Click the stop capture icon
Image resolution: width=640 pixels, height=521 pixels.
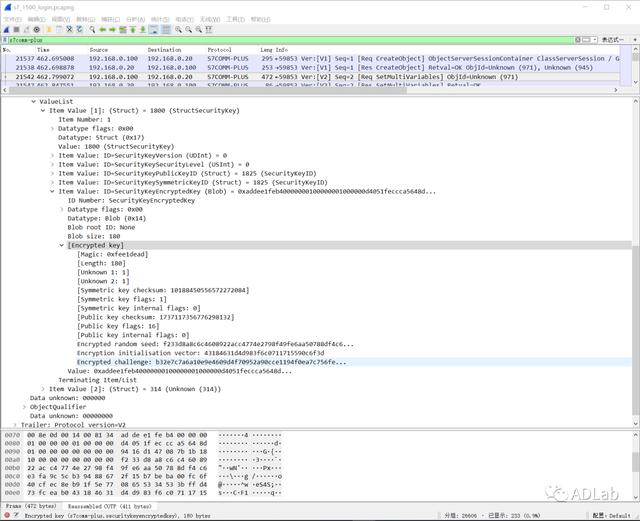click(17, 29)
